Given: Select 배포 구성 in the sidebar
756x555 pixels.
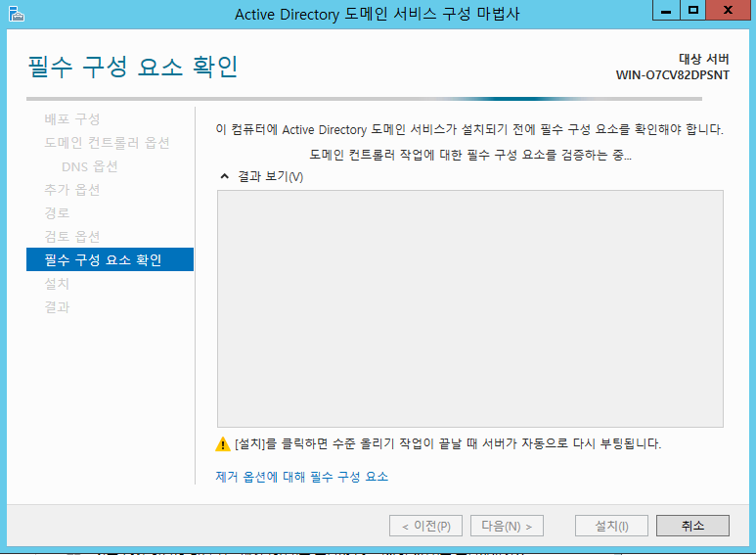Looking at the screenshot, I should (72, 119).
